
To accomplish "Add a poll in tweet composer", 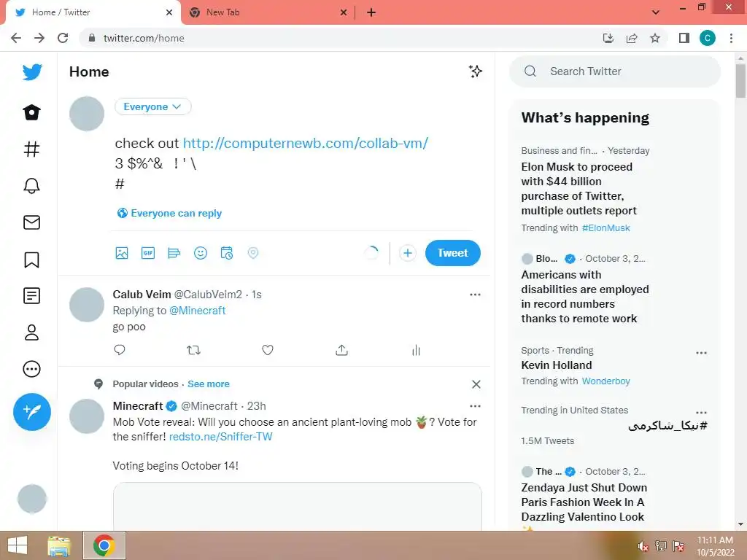I will (174, 253).
